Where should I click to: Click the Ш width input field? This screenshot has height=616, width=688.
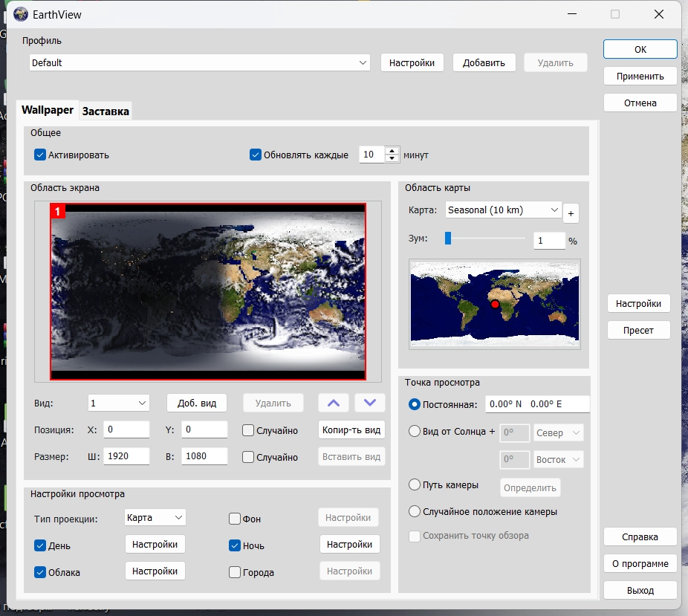(x=127, y=457)
